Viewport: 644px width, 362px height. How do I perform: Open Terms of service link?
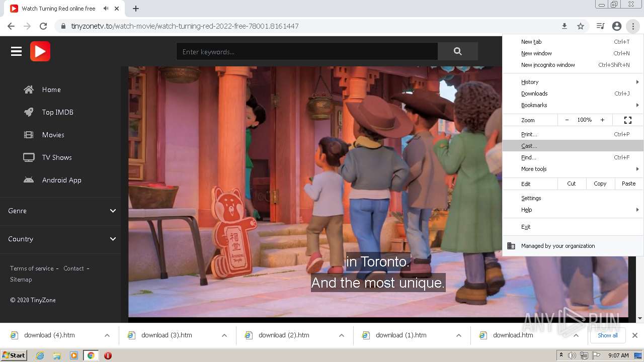pos(32,268)
